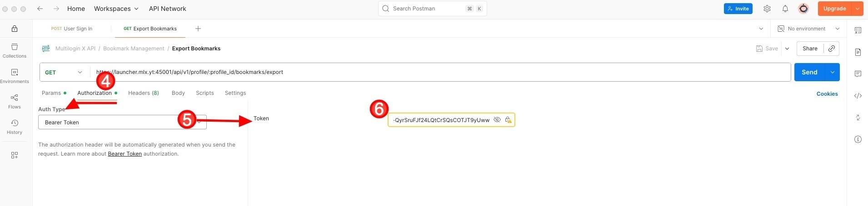Image resolution: width=868 pixels, height=206 pixels.
Task: Toggle token visibility eye icon
Action: click(497, 120)
